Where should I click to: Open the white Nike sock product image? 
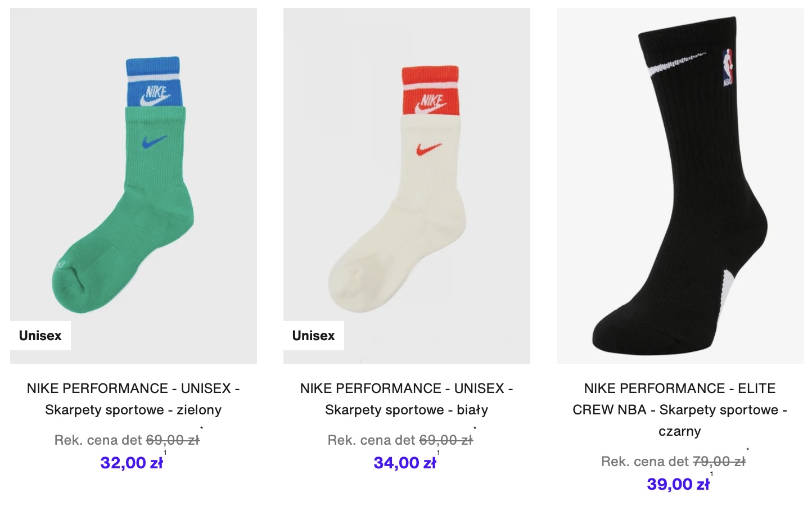pyautogui.click(x=407, y=186)
